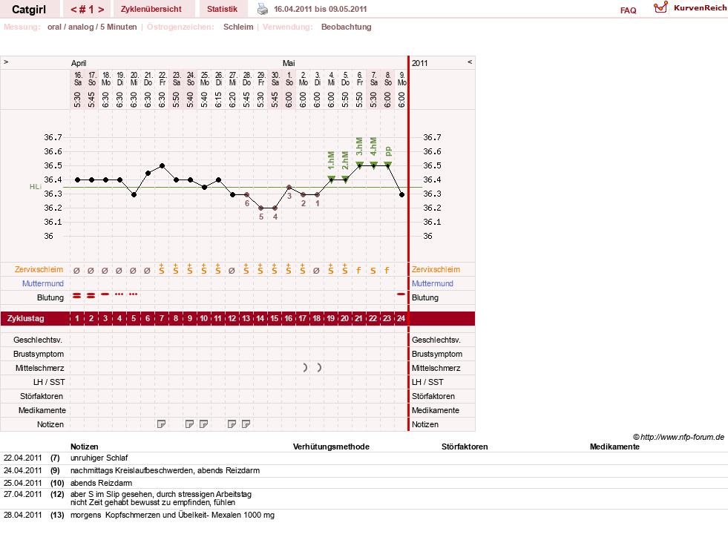Screen dimensions: 728x560
Task: Select the '22.04.2011' note row date
Action: [x=23, y=458]
